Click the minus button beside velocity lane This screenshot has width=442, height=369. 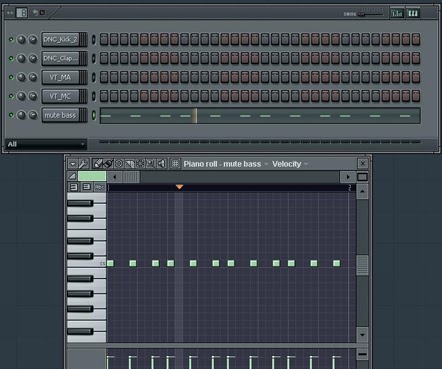tap(362, 354)
